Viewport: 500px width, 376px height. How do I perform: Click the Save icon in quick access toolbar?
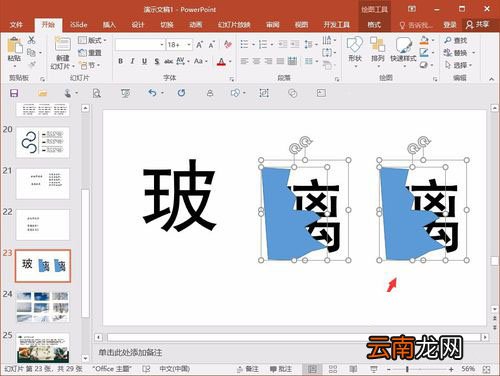tap(14, 93)
